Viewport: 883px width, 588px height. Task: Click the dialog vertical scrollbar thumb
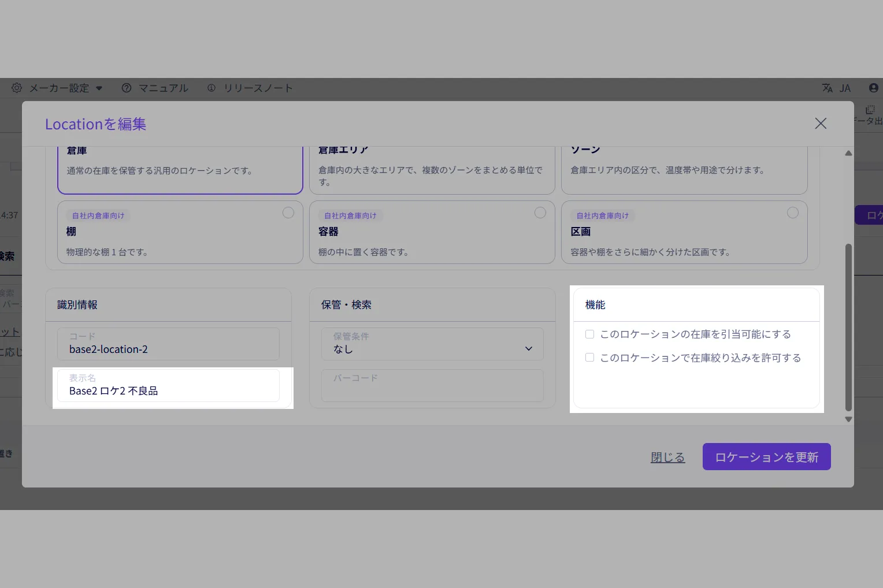click(848, 328)
